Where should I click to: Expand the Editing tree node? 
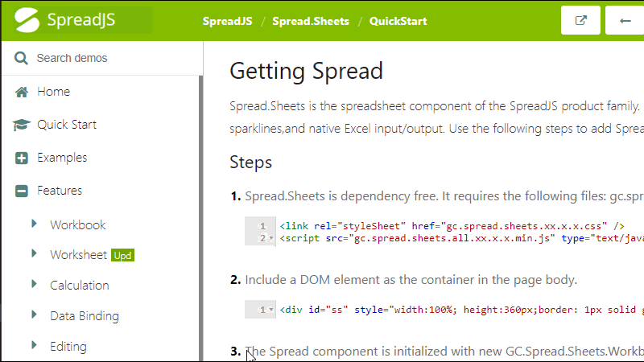(x=35, y=345)
